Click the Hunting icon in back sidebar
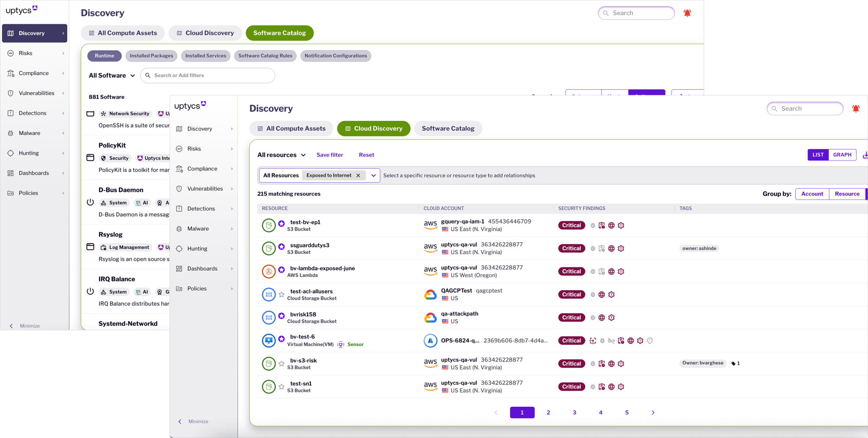 (x=11, y=153)
